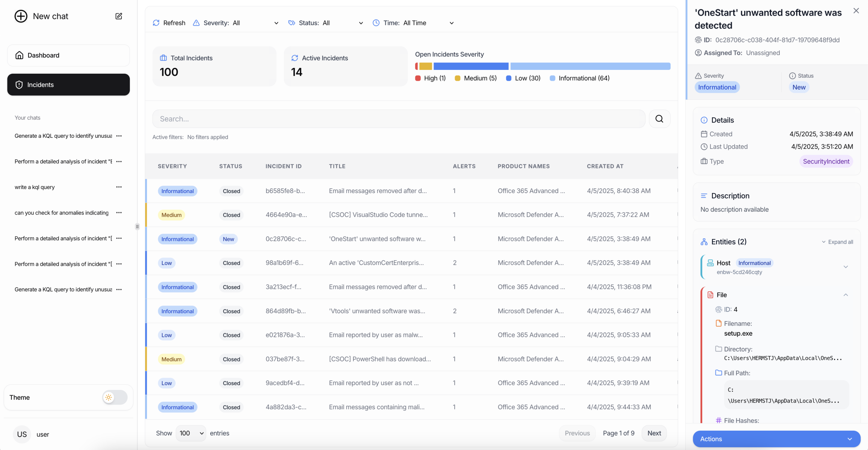Viewport: 868px width, 450px height.
Task: Click the US user avatar
Action: 22,434
